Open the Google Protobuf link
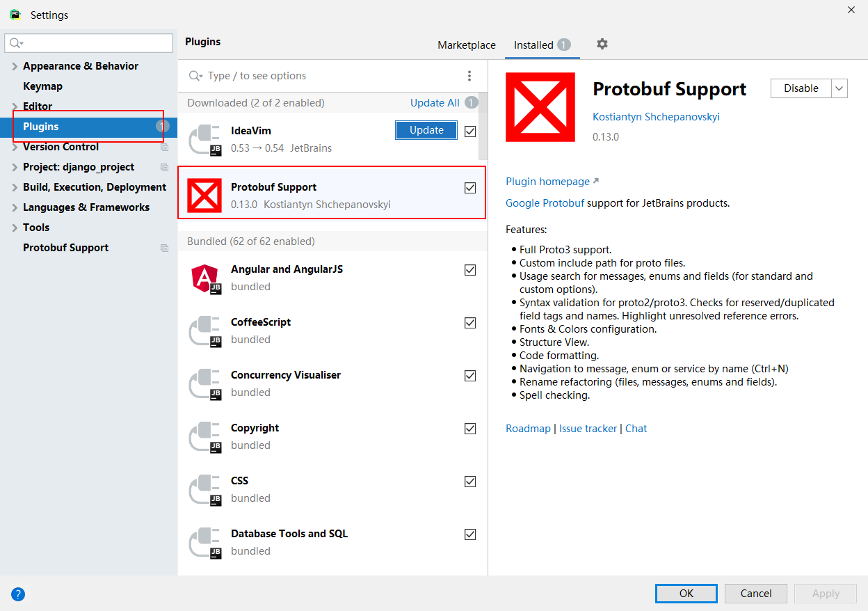Viewport: 868px width, 611px height. click(545, 203)
